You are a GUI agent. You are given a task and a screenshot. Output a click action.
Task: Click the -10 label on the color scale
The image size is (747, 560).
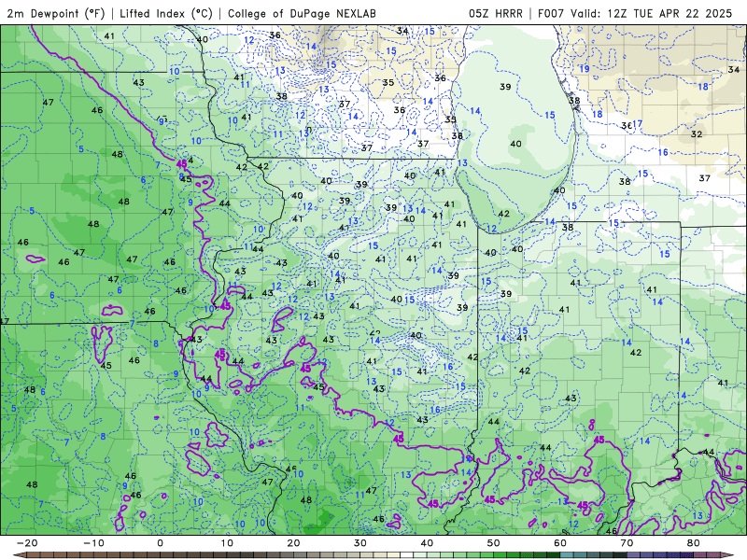(x=93, y=543)
